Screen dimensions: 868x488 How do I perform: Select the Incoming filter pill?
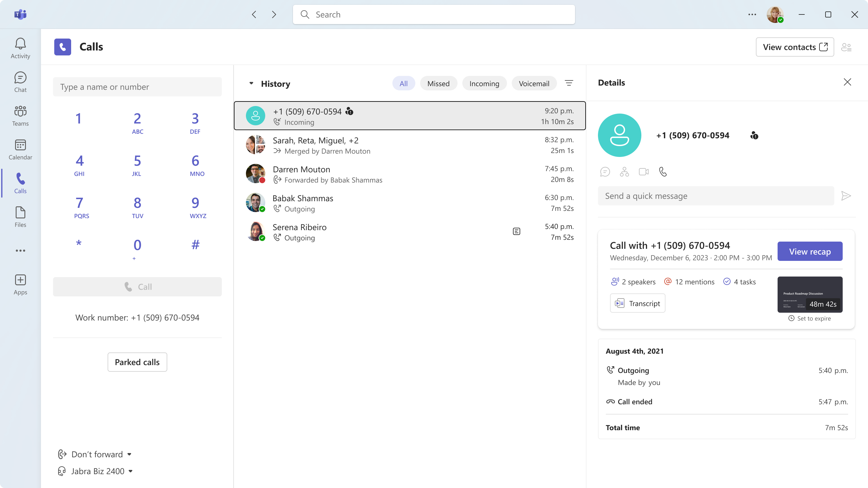(x=484, y=83)
